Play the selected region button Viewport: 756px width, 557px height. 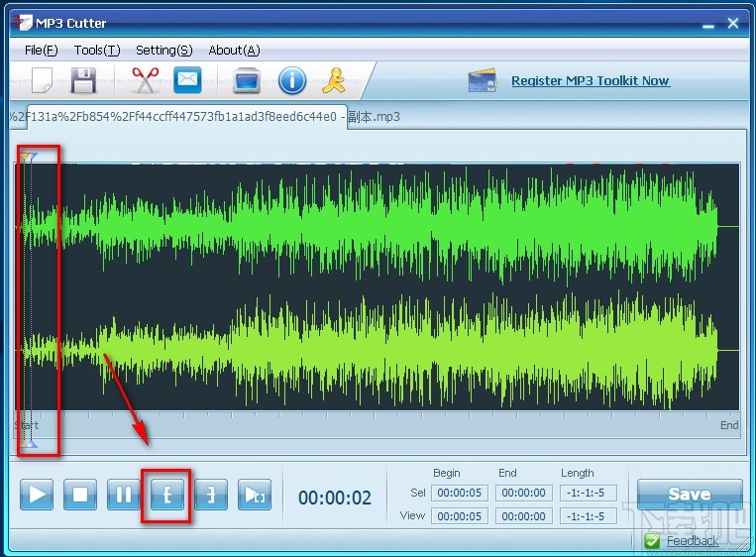[x=255, y=495]
